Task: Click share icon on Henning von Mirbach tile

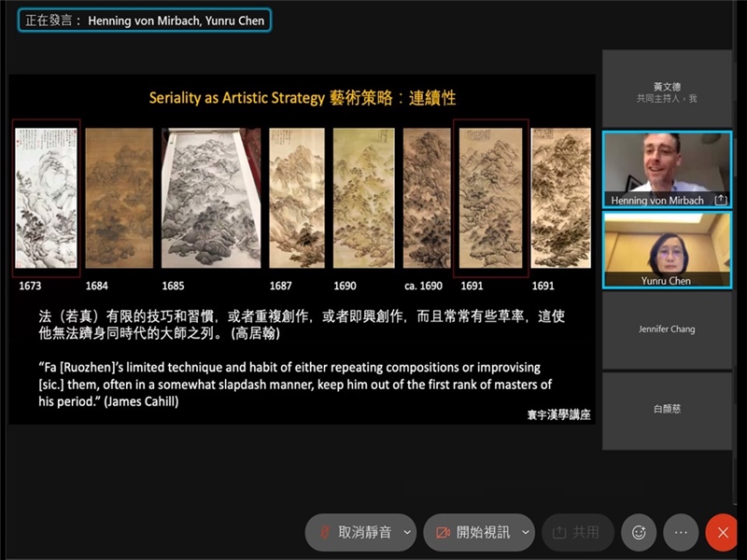Action: click(x=721, y=200)
